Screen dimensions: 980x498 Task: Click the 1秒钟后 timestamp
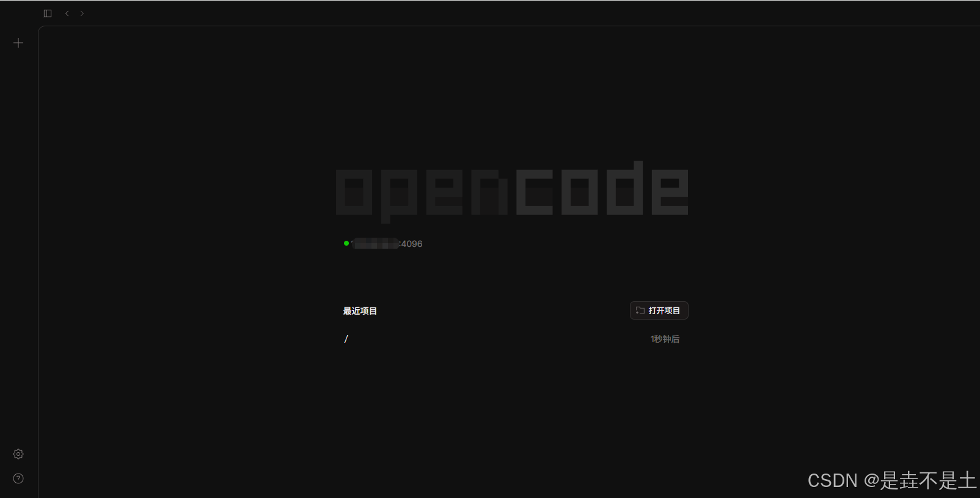[665, 339]
